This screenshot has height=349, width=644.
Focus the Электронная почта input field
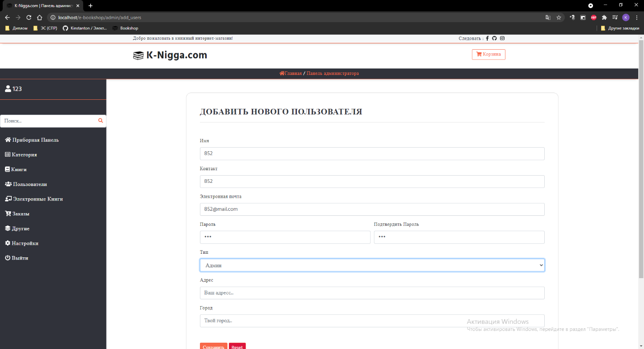372,209
